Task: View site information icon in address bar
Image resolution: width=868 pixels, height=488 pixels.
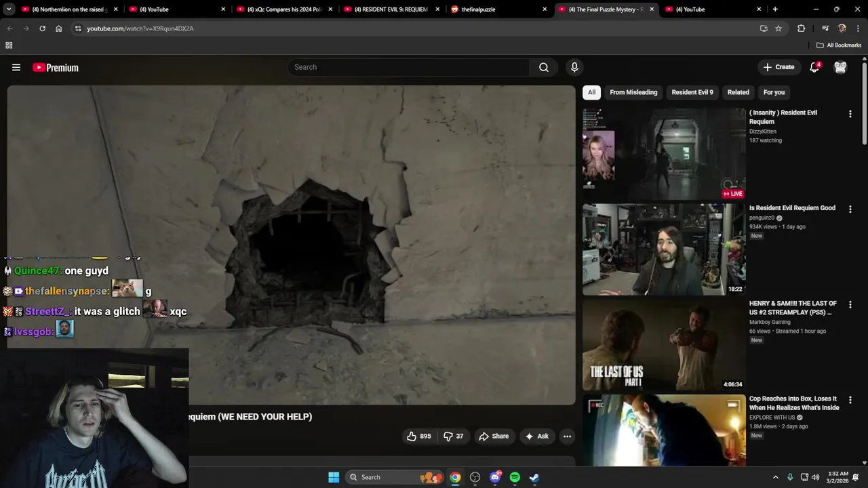Action: click(x=78, y=28)
